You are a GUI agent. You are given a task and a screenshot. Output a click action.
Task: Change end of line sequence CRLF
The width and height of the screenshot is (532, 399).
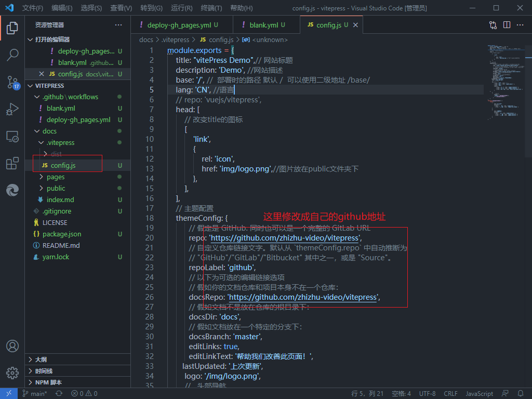tap(450, 394)
